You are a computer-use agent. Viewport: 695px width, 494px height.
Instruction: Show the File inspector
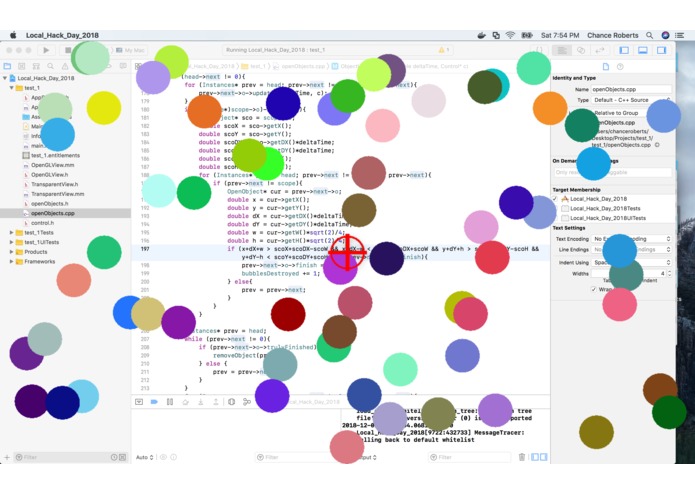tap(606, 66)
